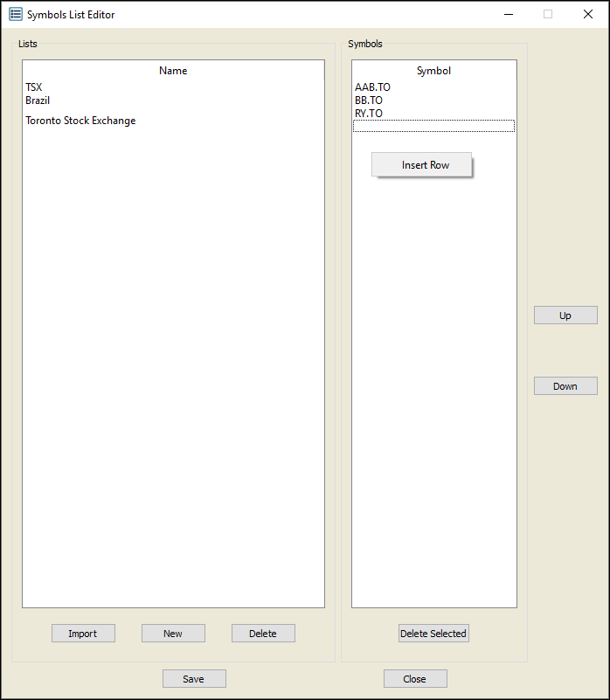Save the symbols lists

(194, 679)
